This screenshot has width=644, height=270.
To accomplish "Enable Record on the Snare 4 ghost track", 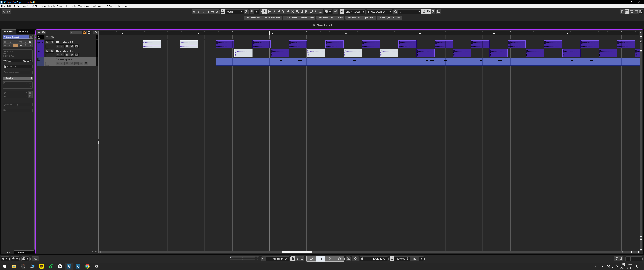I will (58, 63).
